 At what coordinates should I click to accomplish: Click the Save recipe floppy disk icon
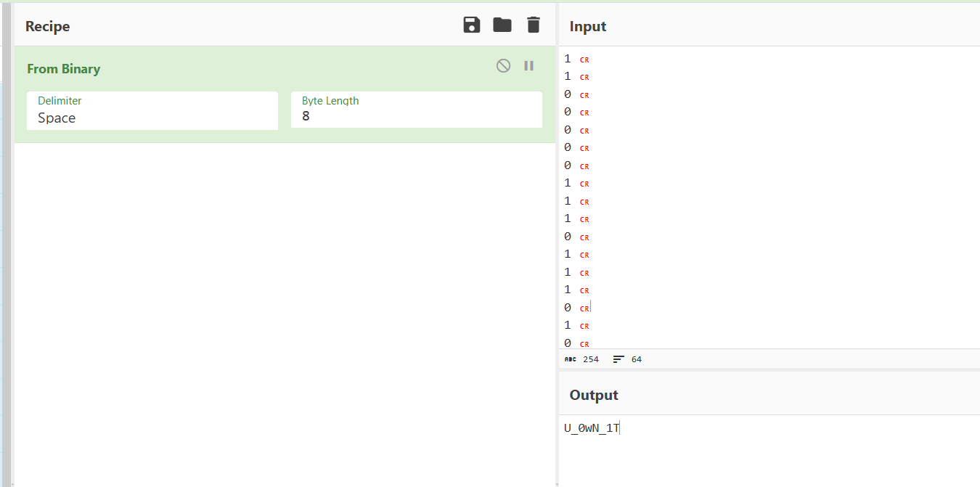click(x=472, y=25)
